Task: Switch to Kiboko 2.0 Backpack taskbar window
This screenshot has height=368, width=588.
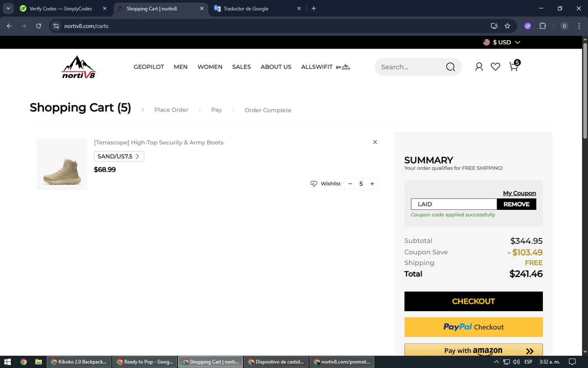Action: 79,362
